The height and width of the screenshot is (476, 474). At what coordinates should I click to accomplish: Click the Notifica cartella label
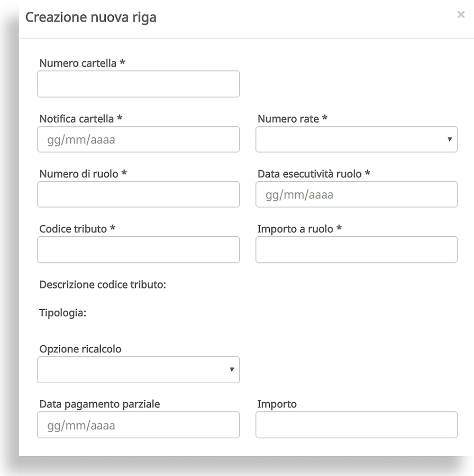pos(81,119)
